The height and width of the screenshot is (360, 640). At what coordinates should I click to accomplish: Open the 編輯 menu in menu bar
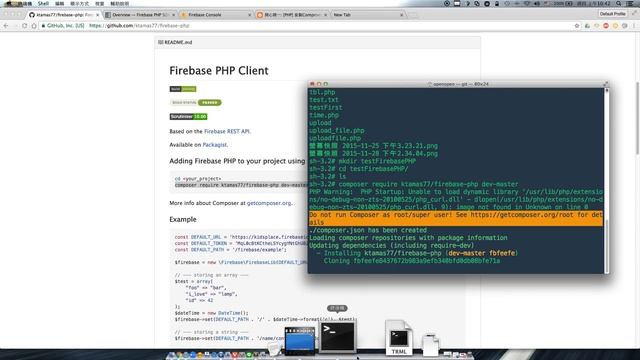tap(60, 4)
